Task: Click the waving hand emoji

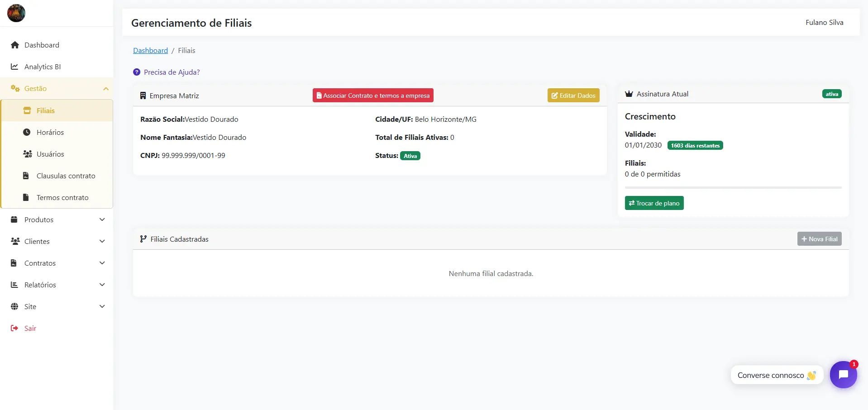Action: [x=811, y=375]
